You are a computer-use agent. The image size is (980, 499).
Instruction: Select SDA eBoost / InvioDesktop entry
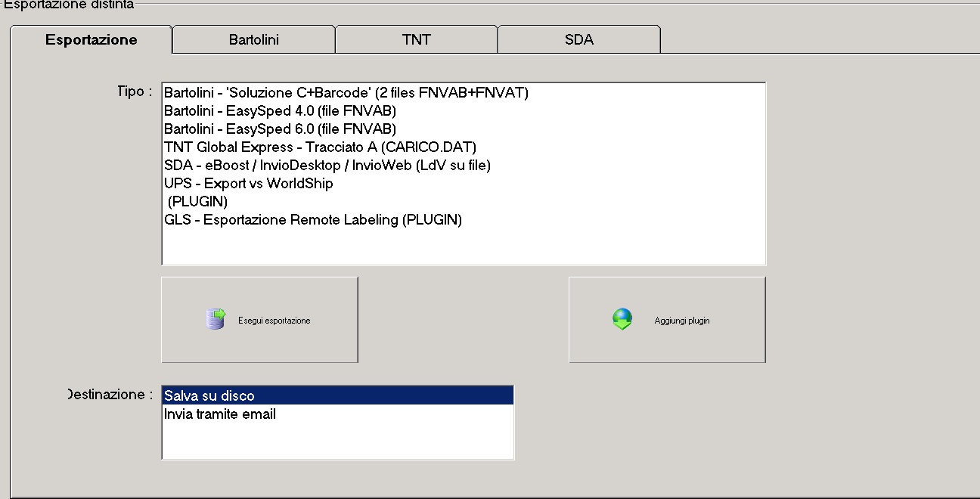click(464, 166)
